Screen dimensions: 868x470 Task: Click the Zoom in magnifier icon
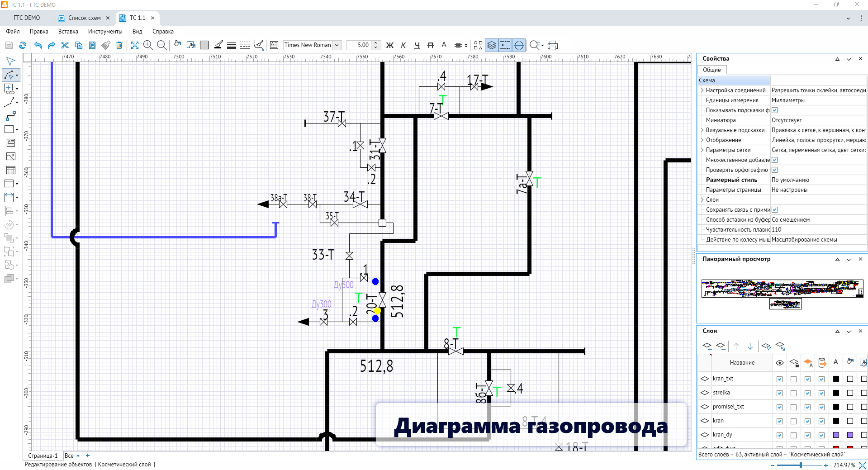click(x=148, y=45)
